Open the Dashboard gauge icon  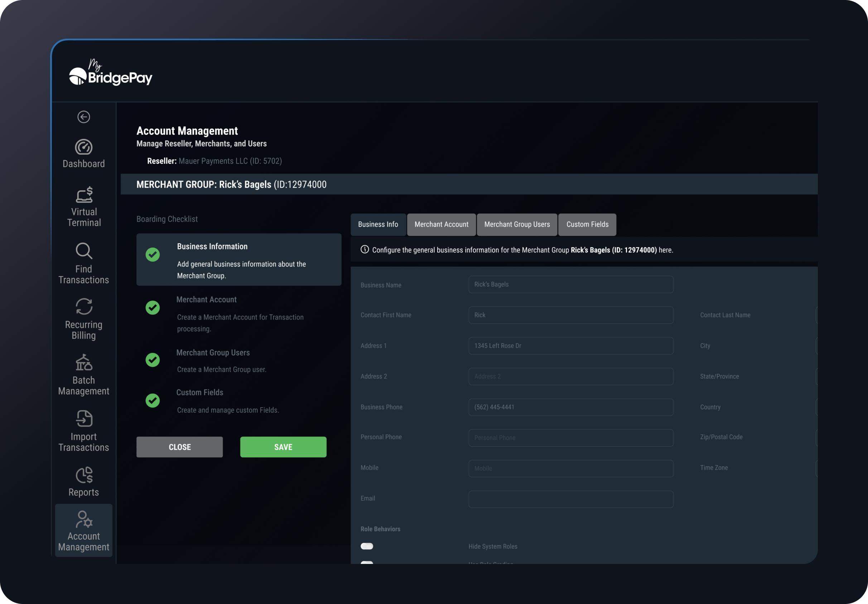(83, 147)
